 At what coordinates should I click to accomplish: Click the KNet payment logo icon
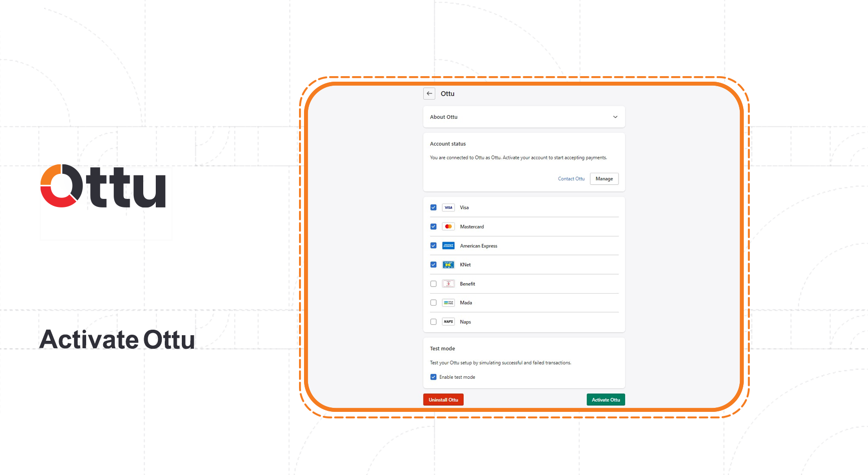pyautogui.click(x=448, y=265)
